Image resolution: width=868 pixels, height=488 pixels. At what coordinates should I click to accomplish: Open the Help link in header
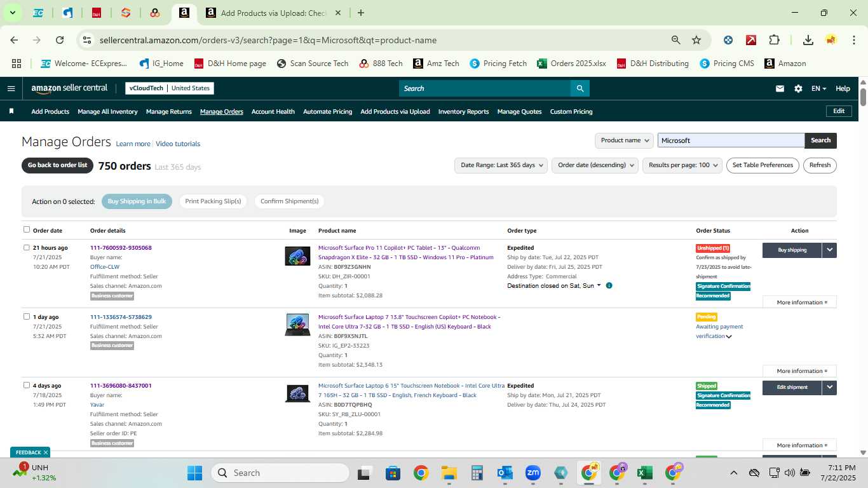coord(843,89)
